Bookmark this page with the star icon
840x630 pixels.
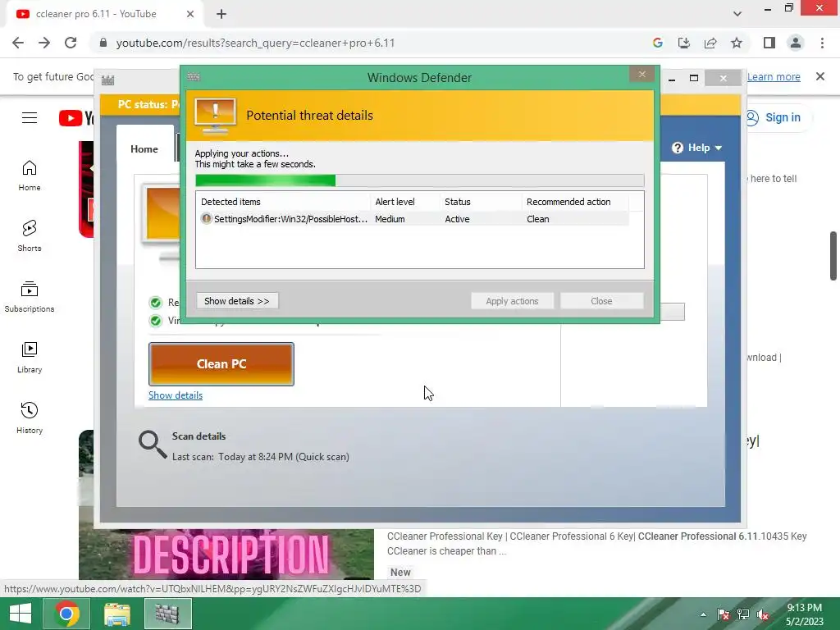(737, 43)
